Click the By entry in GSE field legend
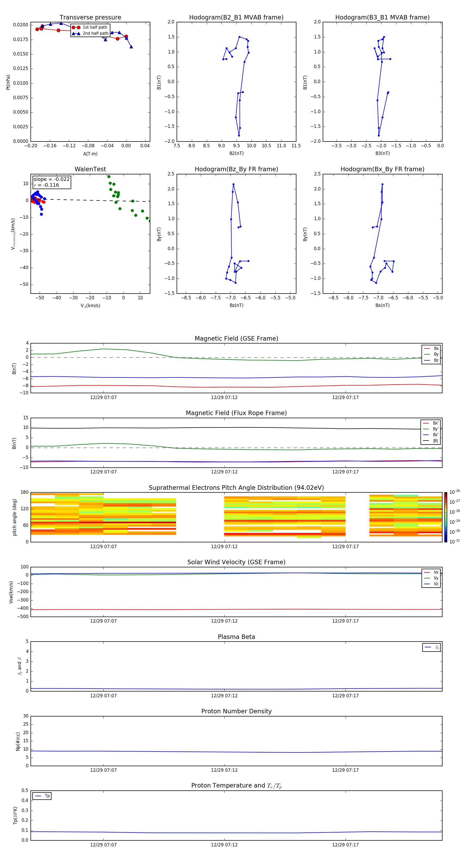Viewport: 473px width, 868px height. click(431, 354)
